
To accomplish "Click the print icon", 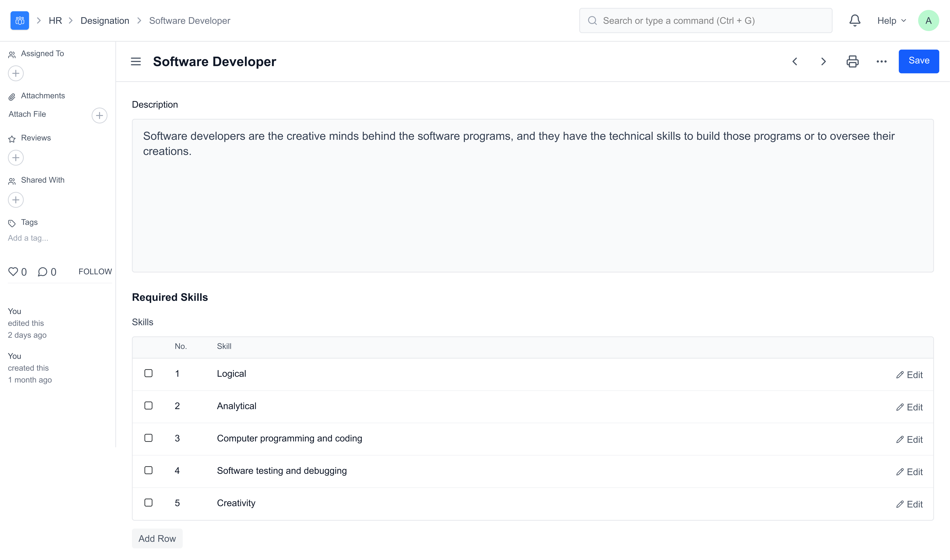I will tap(852, 61).
